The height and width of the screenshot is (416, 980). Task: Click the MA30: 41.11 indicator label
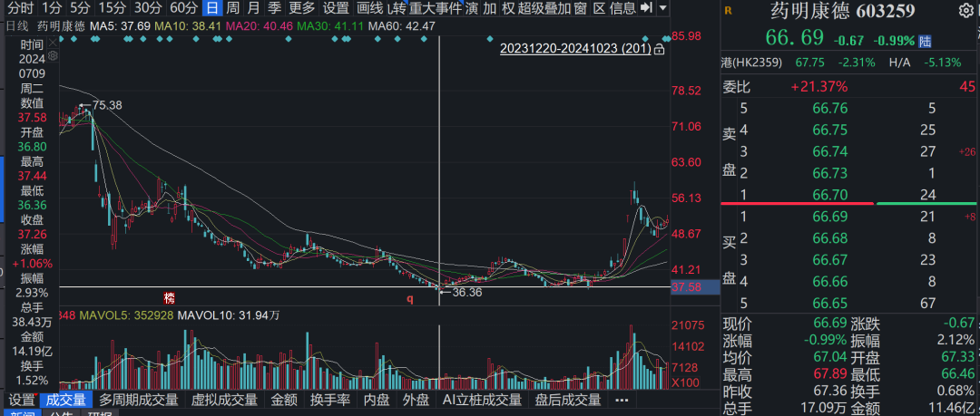(330, 25)
